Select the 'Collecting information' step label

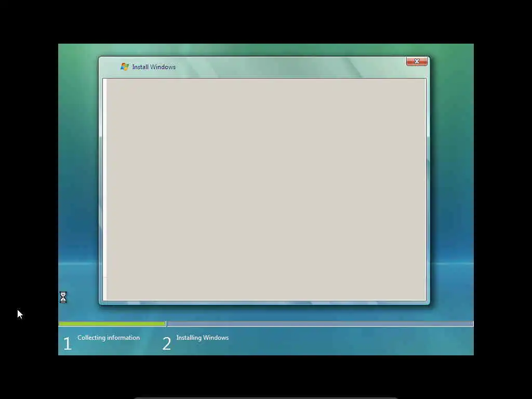point(109,338)
